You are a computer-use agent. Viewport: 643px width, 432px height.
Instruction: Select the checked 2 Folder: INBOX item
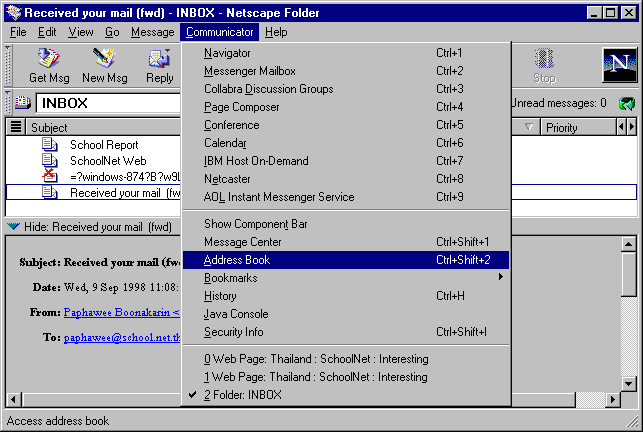point(346,395)
